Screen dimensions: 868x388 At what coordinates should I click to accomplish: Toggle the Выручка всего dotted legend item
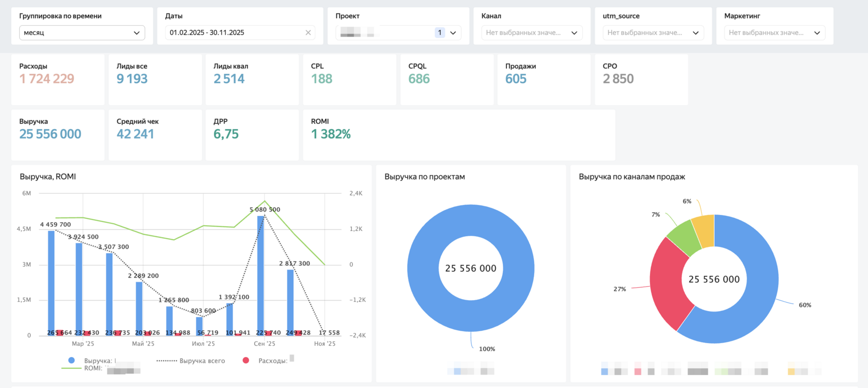pos(191,361)
